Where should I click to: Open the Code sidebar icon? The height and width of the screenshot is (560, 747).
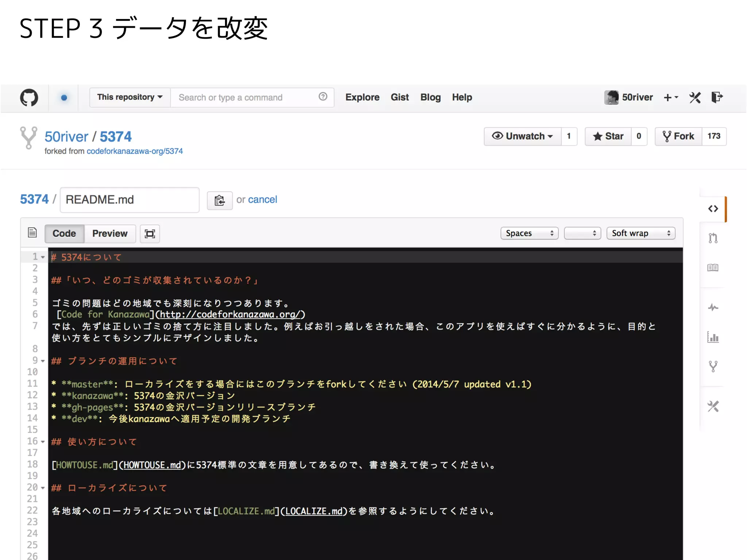click(x=713, y=209)
